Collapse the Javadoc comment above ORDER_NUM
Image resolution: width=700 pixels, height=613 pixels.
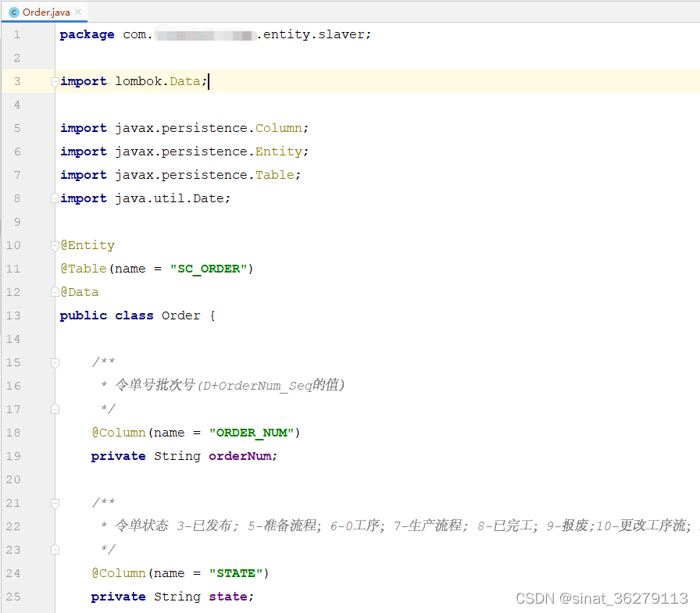pos(54,362)
